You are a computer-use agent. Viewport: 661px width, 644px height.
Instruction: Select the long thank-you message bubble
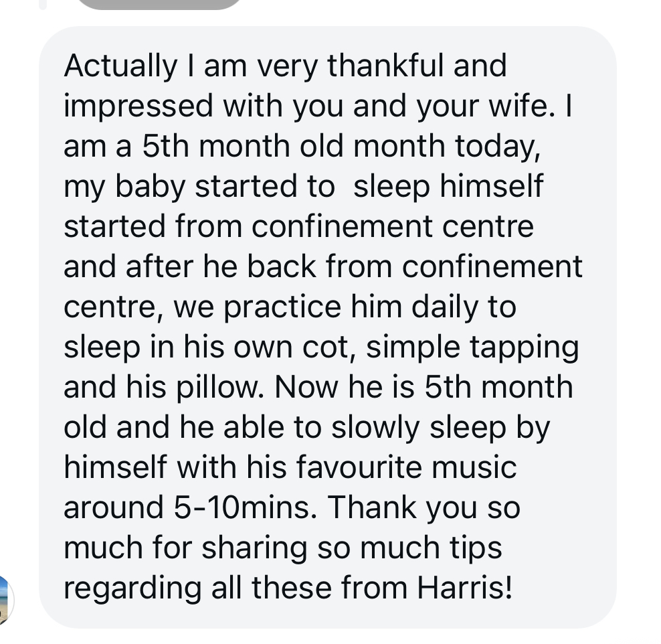click(x=328, y=327)
